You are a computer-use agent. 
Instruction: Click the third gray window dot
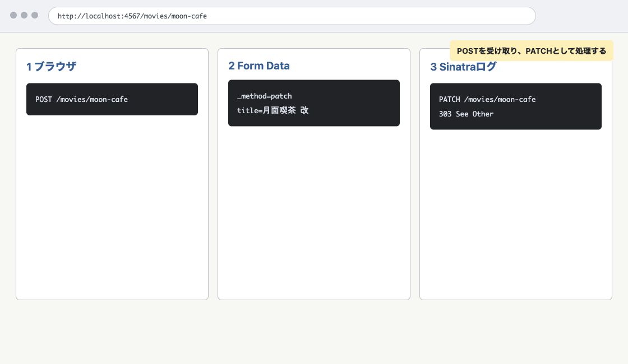[x=35, y=15]
